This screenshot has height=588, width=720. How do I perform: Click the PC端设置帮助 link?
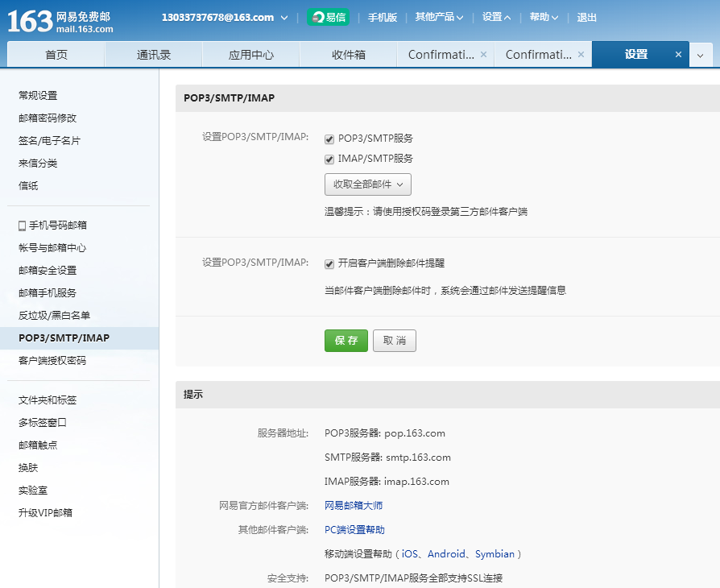point(353,529)
